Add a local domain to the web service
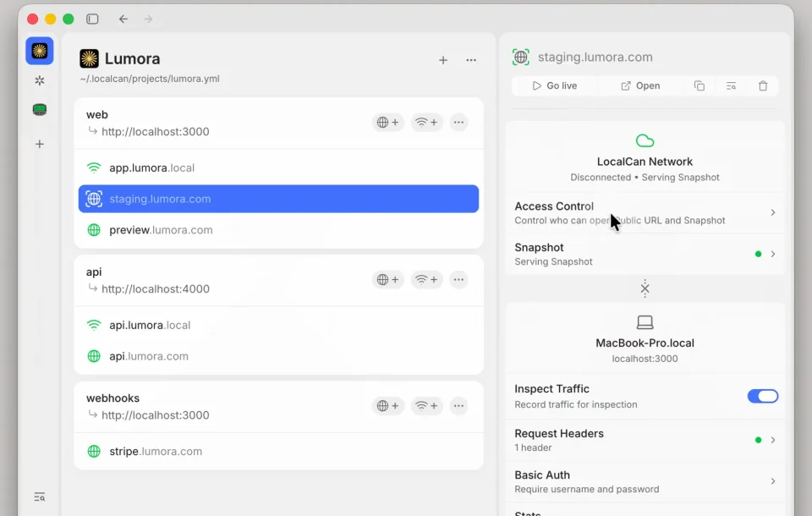Viewport: 812px width, 516px height. point(426,123)
